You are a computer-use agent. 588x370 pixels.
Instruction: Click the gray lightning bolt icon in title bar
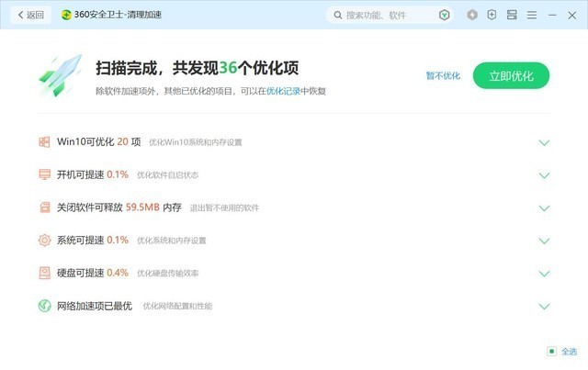coord(472,15)
